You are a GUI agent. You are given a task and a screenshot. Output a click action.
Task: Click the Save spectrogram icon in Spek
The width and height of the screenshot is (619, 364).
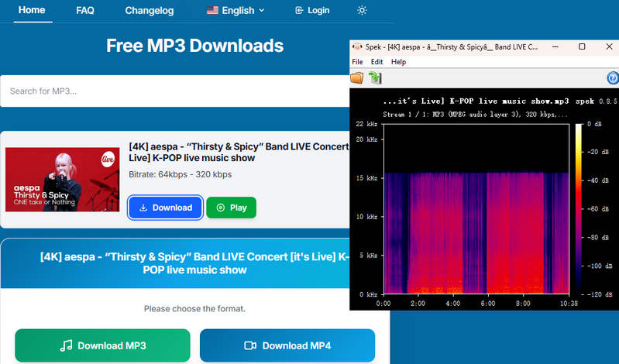[375, 77]
